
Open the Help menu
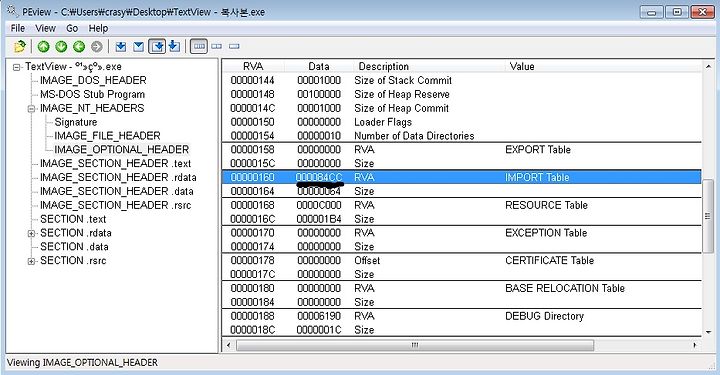(98, 28)
